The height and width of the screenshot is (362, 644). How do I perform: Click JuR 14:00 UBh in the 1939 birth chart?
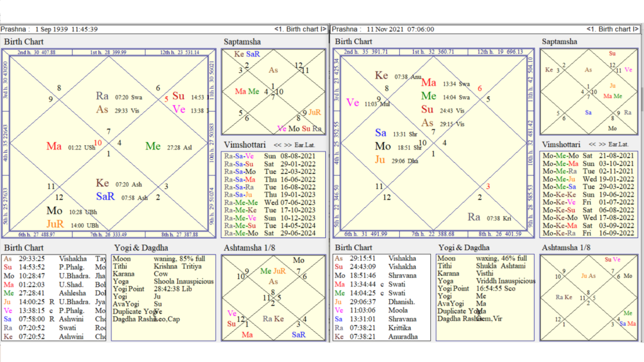point(73,224)
